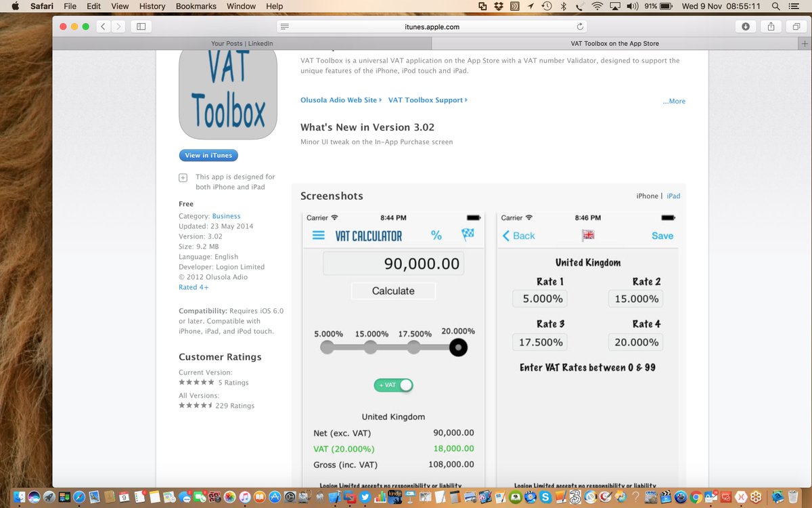Click the UK flag icon in rates screenshot

[x=587, y=235]
